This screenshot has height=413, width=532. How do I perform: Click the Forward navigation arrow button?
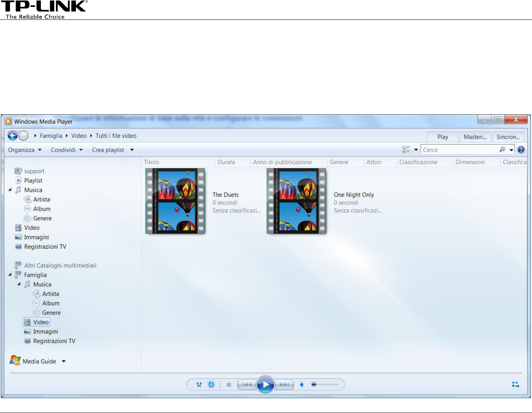click(23, 136)
